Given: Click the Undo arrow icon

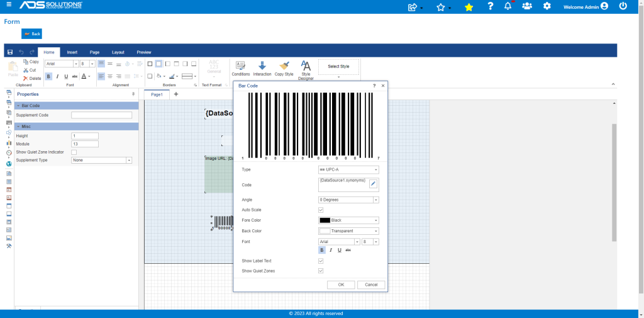Looking at the screenshot, I should pos(21,52).
